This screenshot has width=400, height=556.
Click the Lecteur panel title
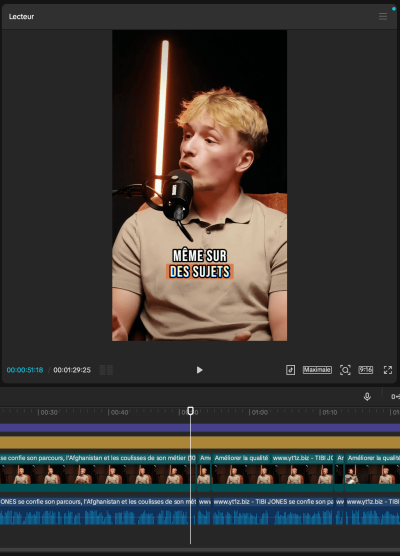21,16
